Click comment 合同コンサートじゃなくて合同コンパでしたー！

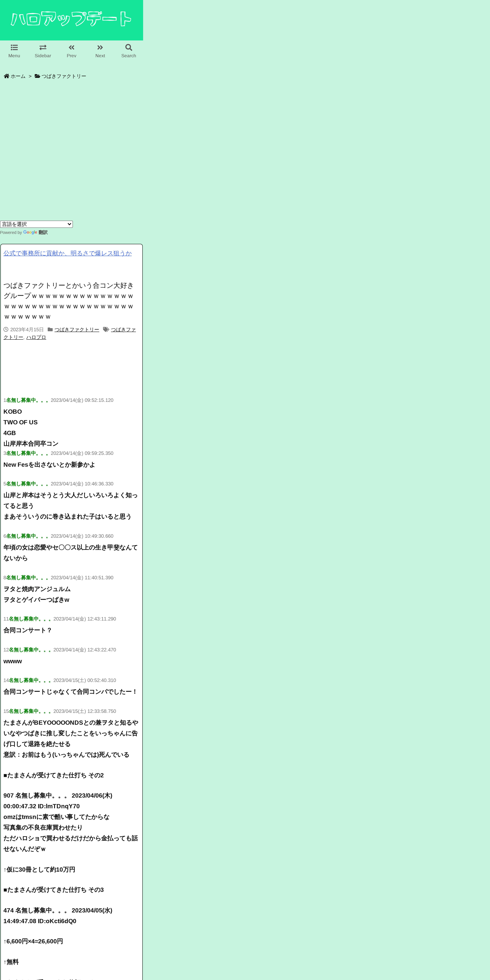point(70,692)
